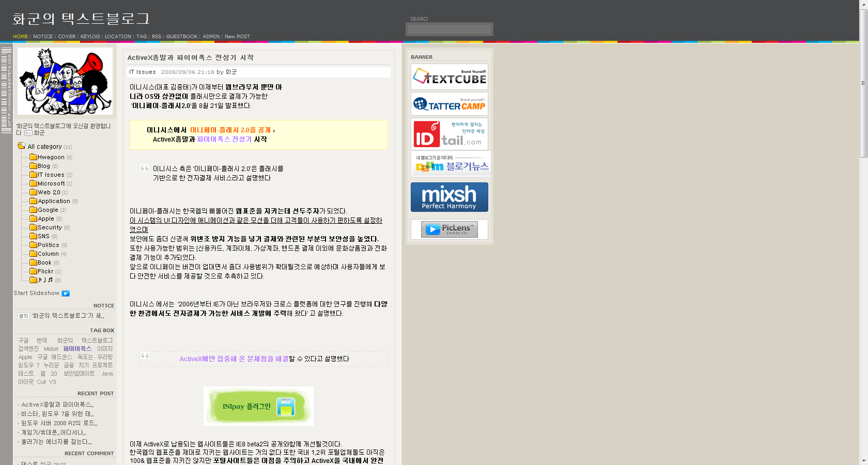The height and width of the screenshot is (465, 868).
Task: Open RSS feed link in top menu
Action: click(157, 37)
